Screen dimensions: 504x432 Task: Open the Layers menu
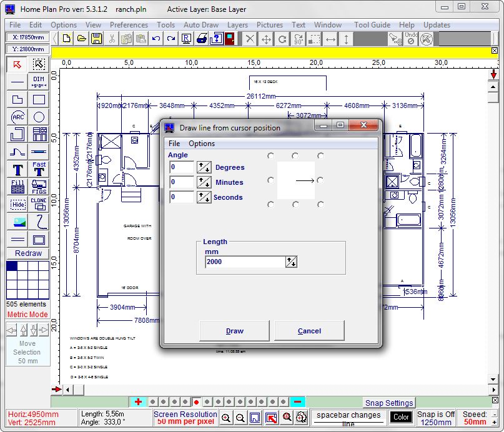point(237,25)
